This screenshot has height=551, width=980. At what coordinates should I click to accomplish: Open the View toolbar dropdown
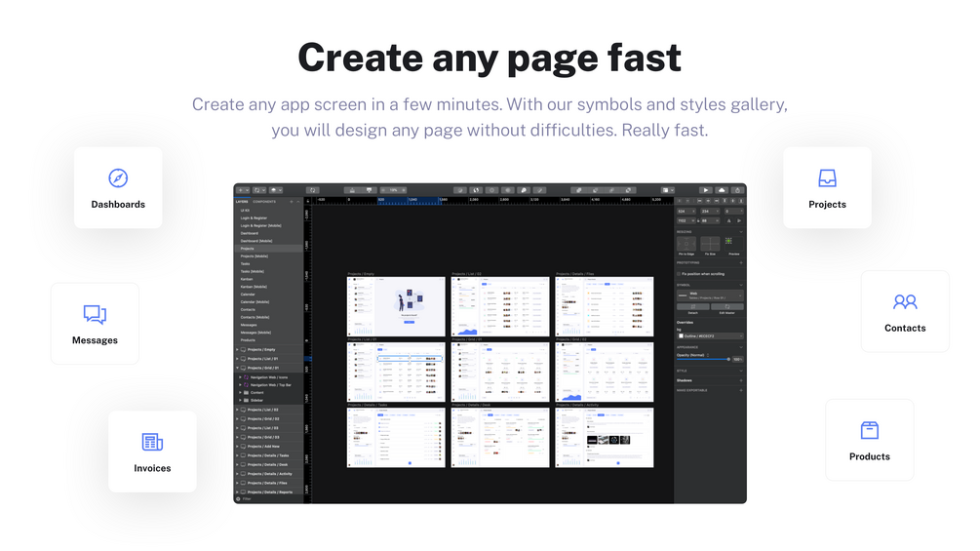[x=668, y=190]
